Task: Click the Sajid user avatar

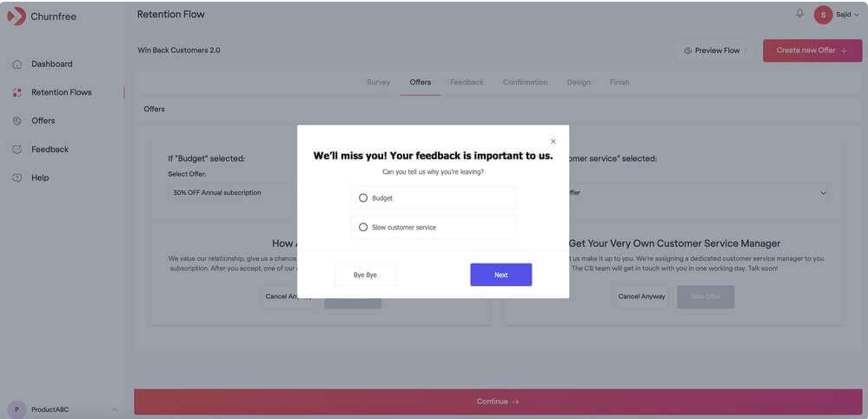Action: pos(823,15)
